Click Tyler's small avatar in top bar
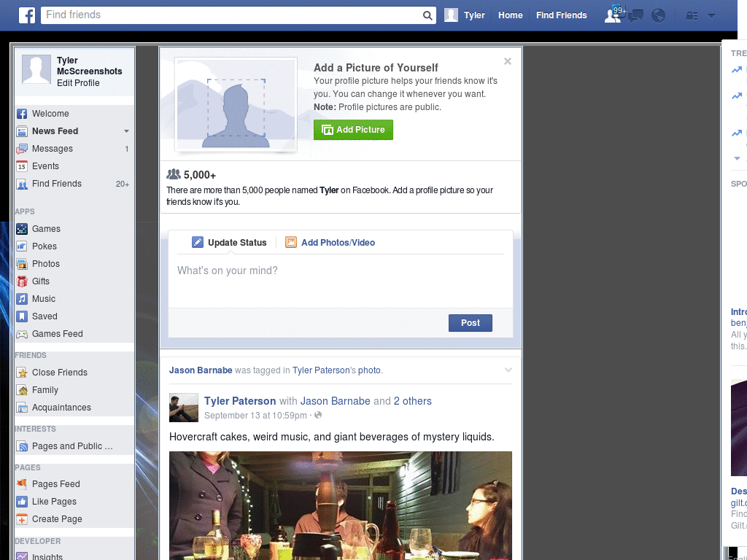Image resolution: width=747 pixels, height=560 pixels. coord(451,15)
